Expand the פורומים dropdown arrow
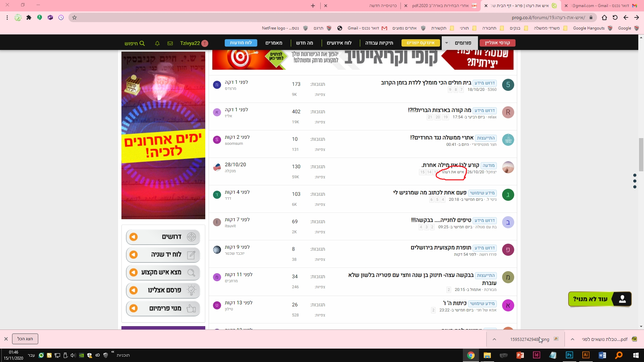Image resolution: width=644 pixels, height=362 pixels. click(x=446, y=43)
